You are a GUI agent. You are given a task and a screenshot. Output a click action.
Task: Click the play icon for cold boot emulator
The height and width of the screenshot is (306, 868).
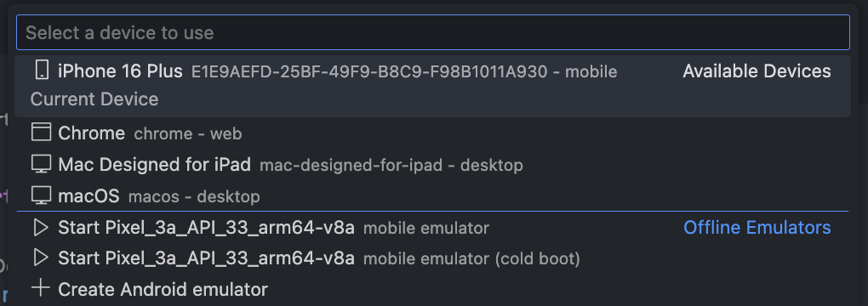(41, 258)
